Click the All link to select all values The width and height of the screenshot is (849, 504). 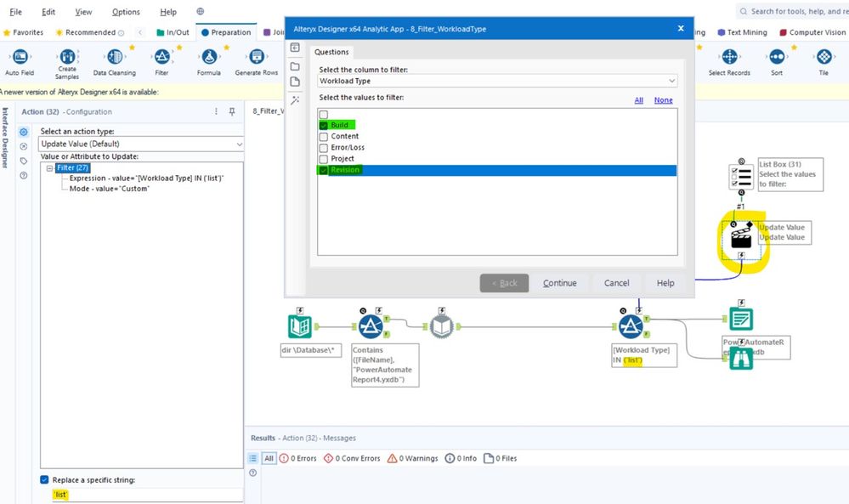639,100
